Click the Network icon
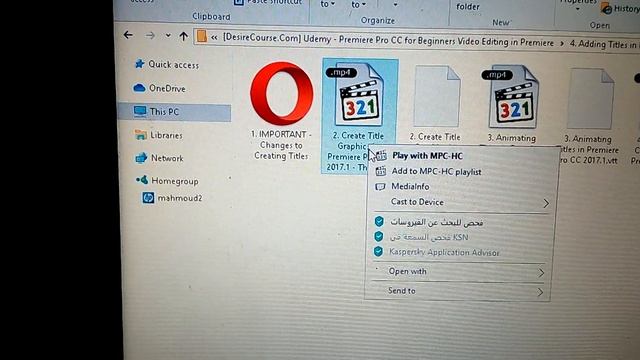The height and width of the screenshot is (360, 640). (141, 158)
